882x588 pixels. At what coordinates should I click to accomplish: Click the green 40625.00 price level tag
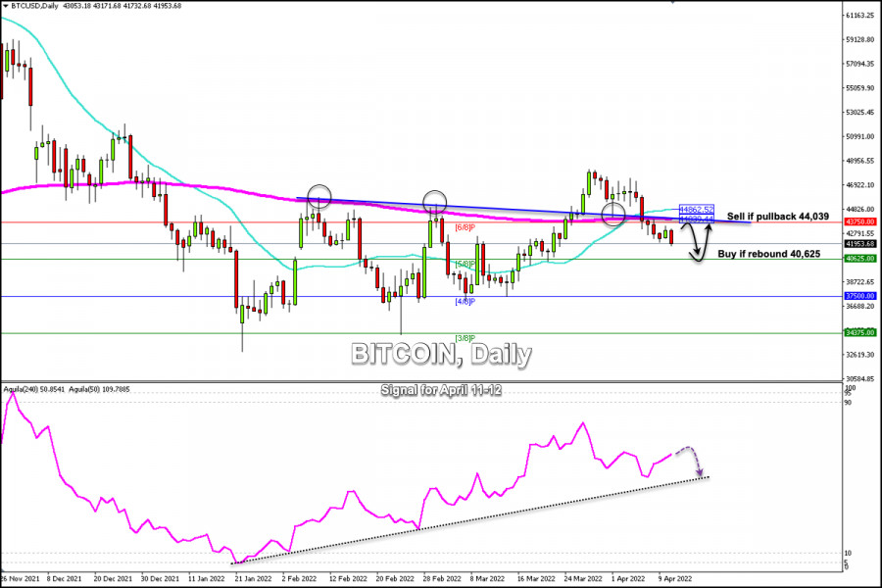[860, 259]
